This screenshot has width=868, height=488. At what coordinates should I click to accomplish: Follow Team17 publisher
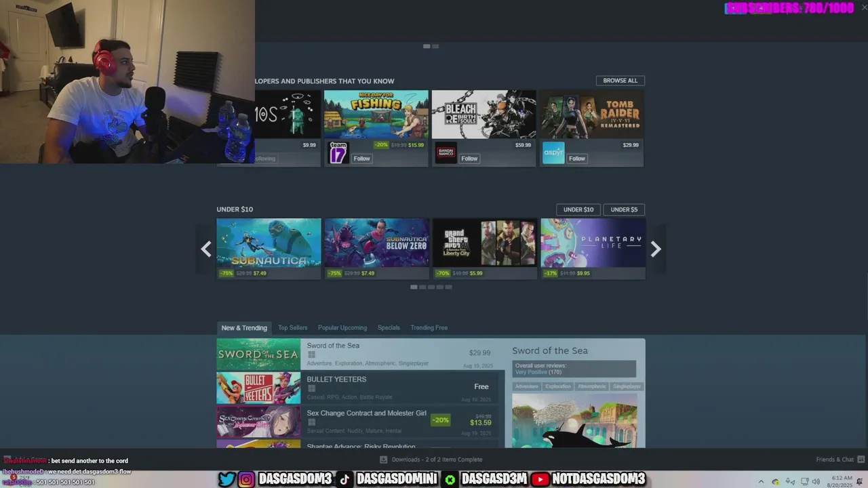click(361, 159)
